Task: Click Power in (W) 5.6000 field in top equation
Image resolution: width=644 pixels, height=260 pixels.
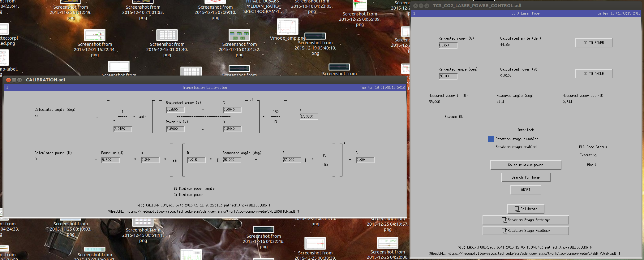Action: (x=175, y=129)
